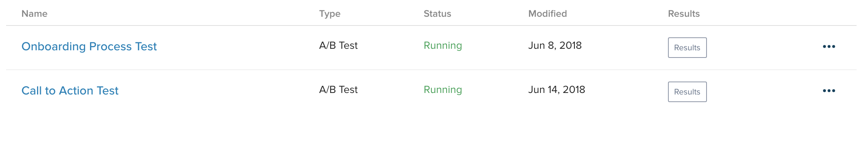Select the Onboarding Process Test table row
Image resolution: width=868 pixels, height=144 pixels.
pyautogui.click(x=431, y=48)
